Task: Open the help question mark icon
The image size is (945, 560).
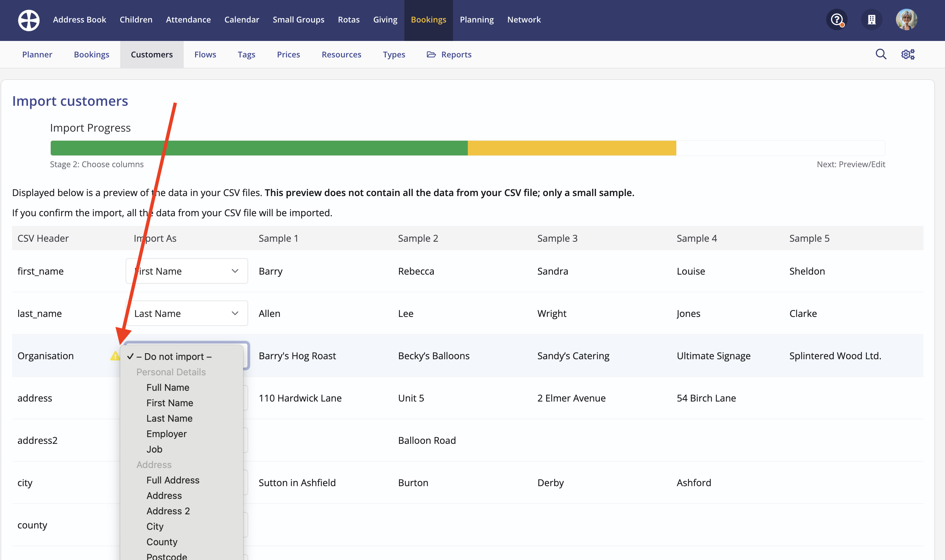Action: 837,19
